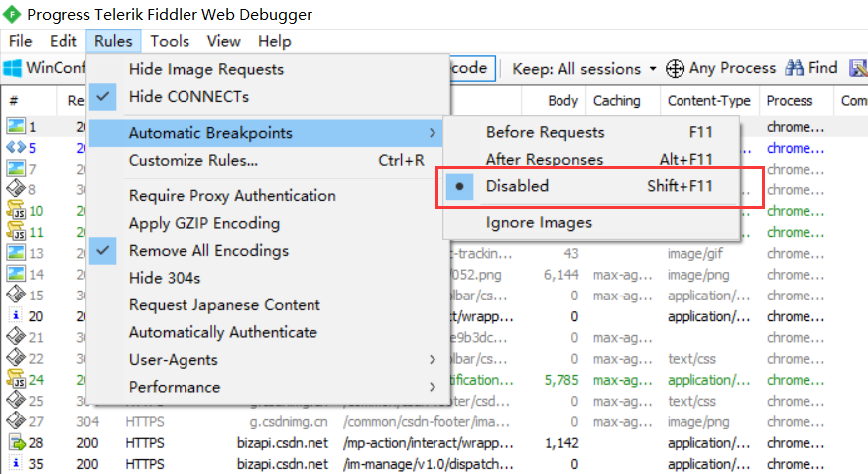
Task: Select the image icon of session 1
Action: pos(16,126)
